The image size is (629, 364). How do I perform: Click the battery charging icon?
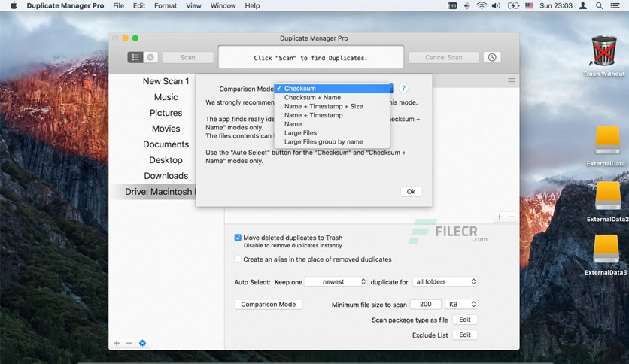click(x=513, y=5)
